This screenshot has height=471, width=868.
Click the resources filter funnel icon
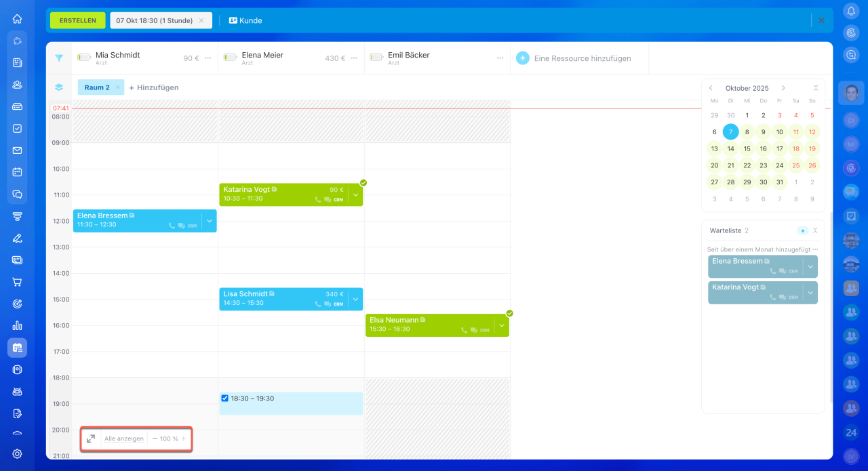pos(59,58)
